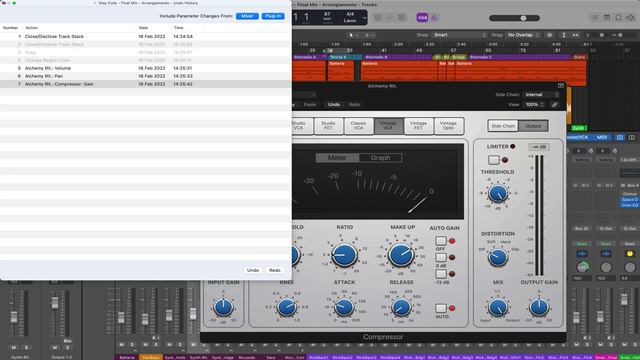Open the media Browsers icon in toolbar
The height and width of the screenshot is (360, 640).
click(631, 18)
